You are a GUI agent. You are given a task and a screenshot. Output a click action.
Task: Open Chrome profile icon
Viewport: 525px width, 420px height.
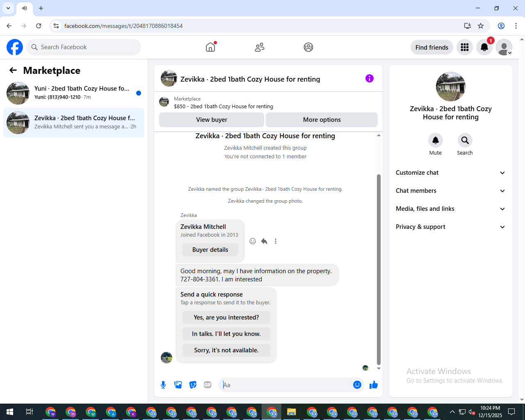pyautogui.click(x=501, y=26)
